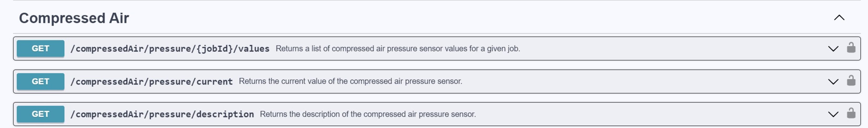This screenshot has width=868, height=128.
Task: Click the lock icon on pressure/description endpoint
Action: tap(851, 114)
